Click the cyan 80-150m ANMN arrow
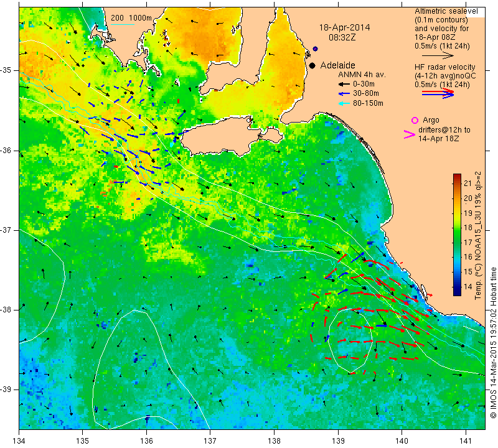The image size is (498, 448). coord(344,103)
